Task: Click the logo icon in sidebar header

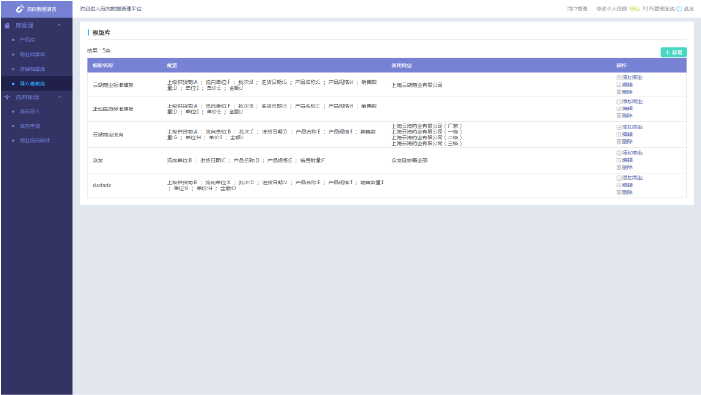Action: click(x=20, y=8)
